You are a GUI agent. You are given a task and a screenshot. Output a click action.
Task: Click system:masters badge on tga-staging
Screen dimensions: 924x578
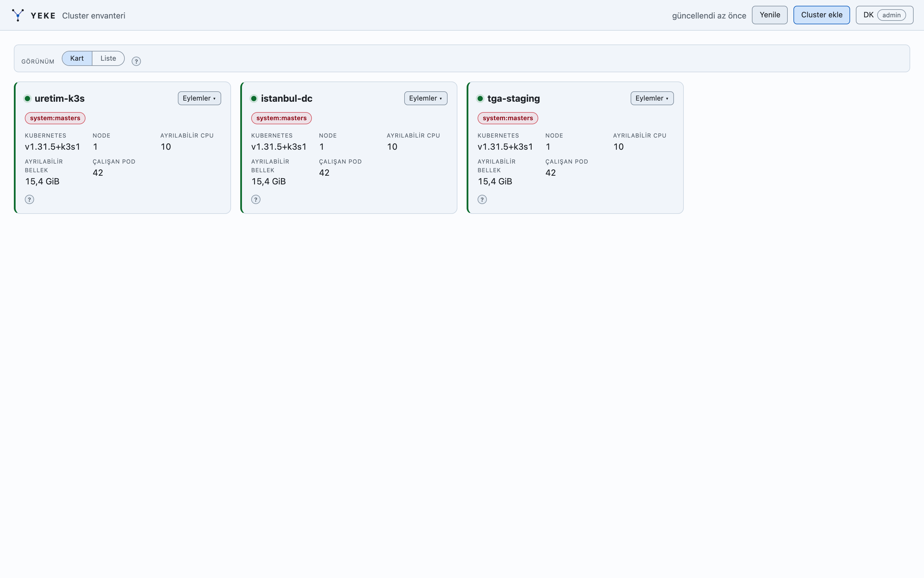point(508,118)
